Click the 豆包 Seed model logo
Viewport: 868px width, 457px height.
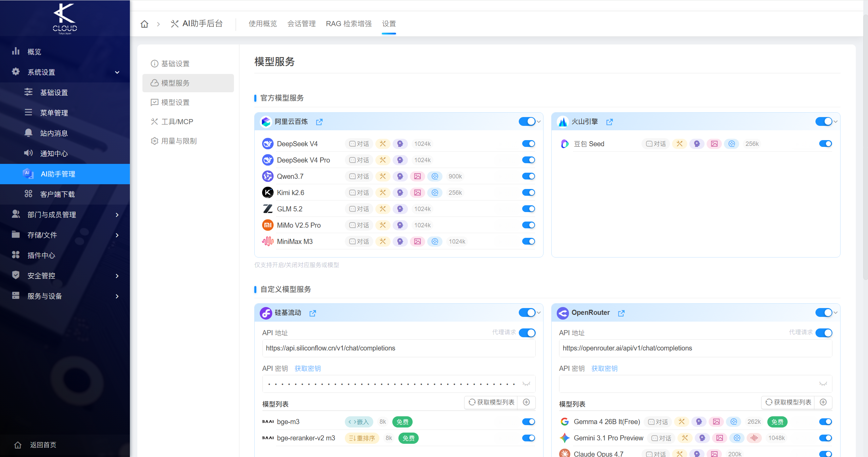565,144
